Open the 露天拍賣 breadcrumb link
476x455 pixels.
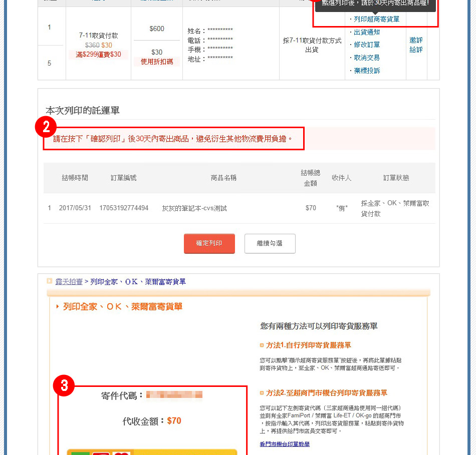coord(69,281)
